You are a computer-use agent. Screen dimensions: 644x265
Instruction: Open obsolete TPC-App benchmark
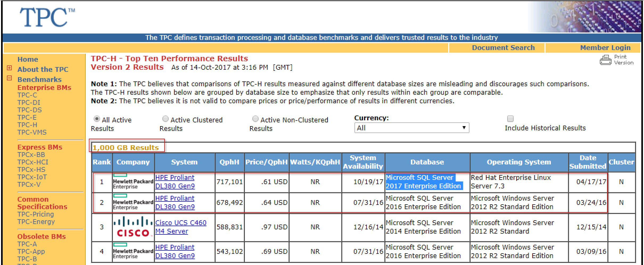[31, 252]
